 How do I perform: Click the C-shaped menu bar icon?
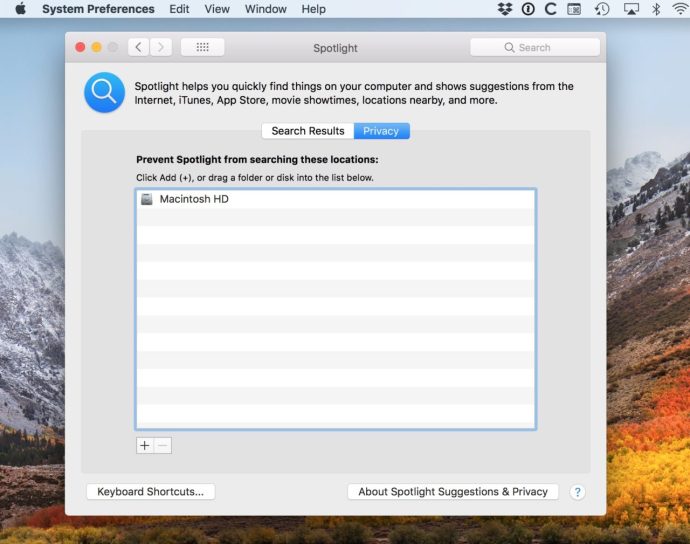pyautogui.click(x=551, y=9)
